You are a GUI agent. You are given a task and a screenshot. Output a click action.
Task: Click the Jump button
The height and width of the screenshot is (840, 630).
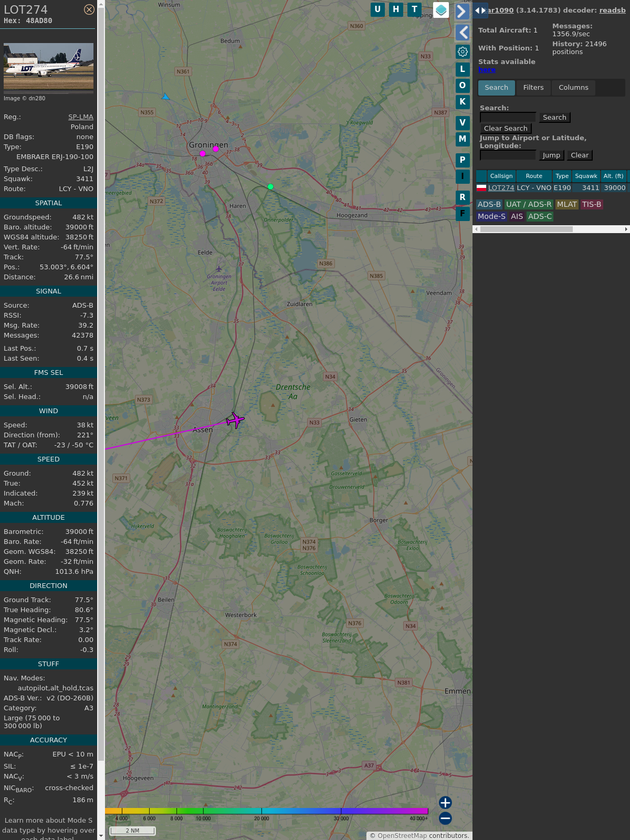pyautogui.click(x=551, y=155)
